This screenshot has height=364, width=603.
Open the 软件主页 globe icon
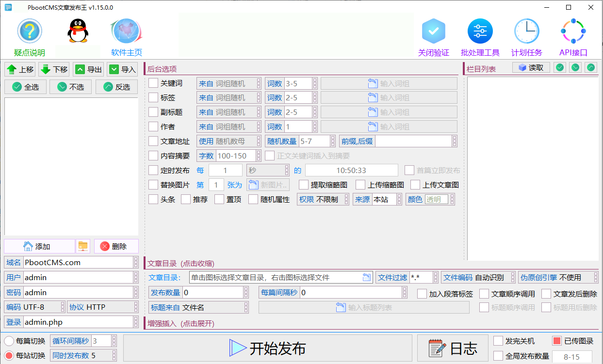pyautogui.click(x=127, y=31)
